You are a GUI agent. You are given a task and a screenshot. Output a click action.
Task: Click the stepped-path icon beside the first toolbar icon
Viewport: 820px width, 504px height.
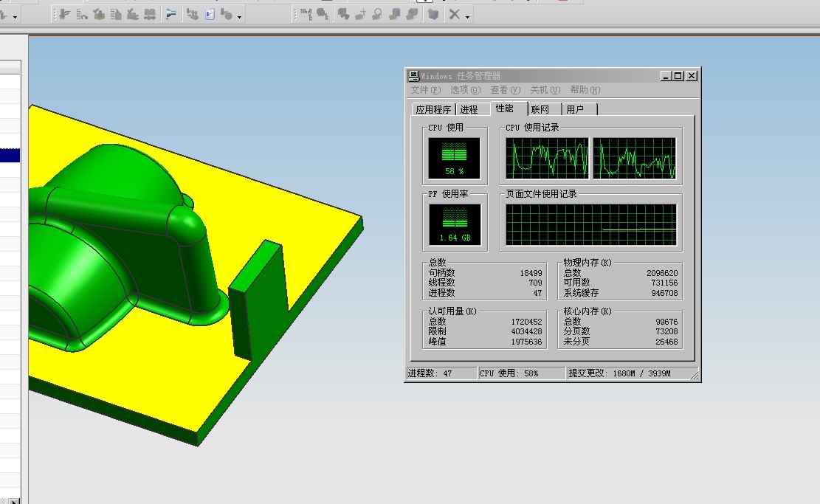click(x=82, y=15)
